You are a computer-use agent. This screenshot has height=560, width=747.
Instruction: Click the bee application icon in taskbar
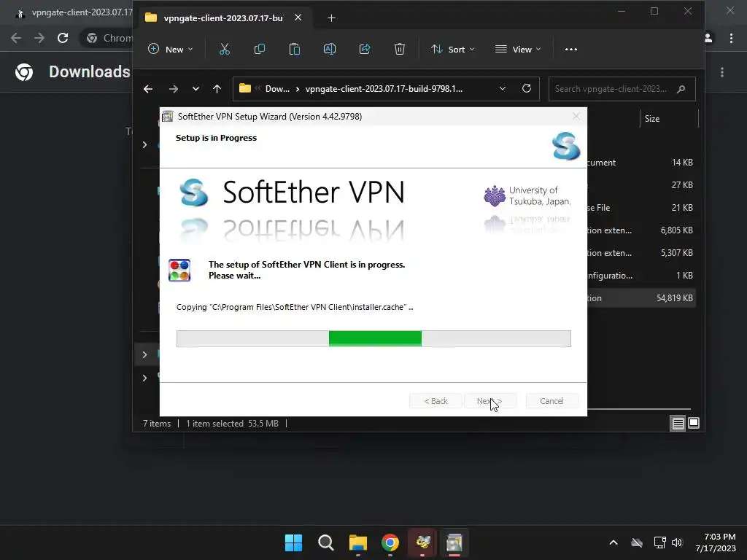[422, 542]
